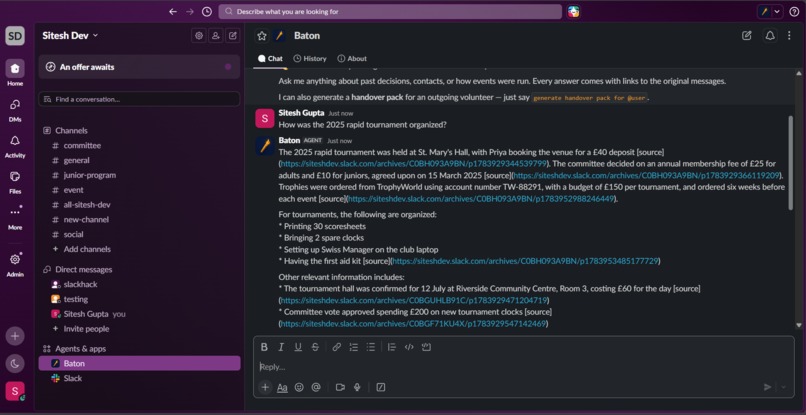806x415 pixels.
Task: Toggle inline code formatting
Action: pyautogui.click(x=409, y=347)
